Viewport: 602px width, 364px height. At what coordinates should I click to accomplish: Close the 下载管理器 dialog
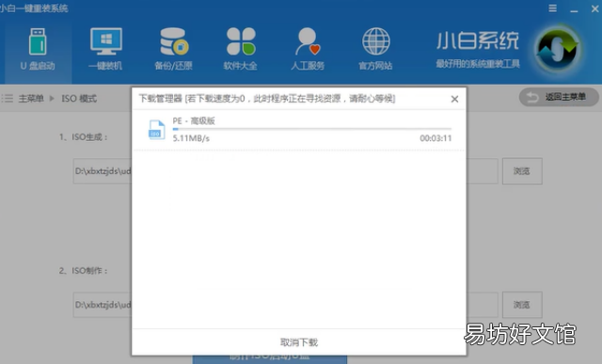pyautogui.click(x=454, y=99)
